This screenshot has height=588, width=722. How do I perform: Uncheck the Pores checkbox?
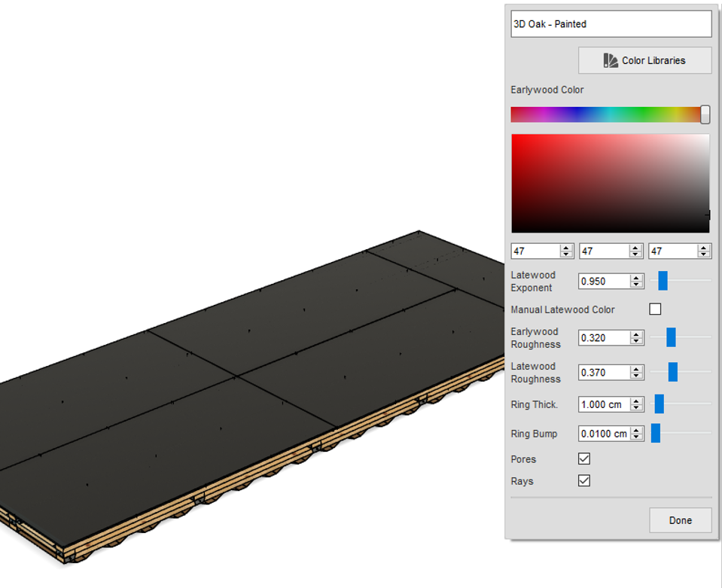tap(584, 459)
